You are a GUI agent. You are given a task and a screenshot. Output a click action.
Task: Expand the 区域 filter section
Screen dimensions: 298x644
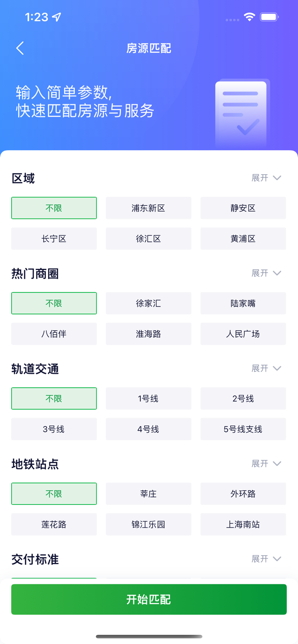tap(267, 178)
